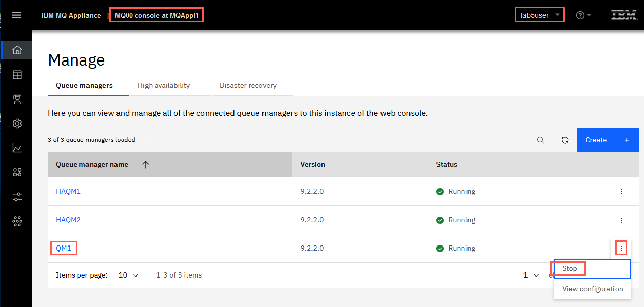
Task: Sort by queue manager name arrow
Action: click(145, 165)
